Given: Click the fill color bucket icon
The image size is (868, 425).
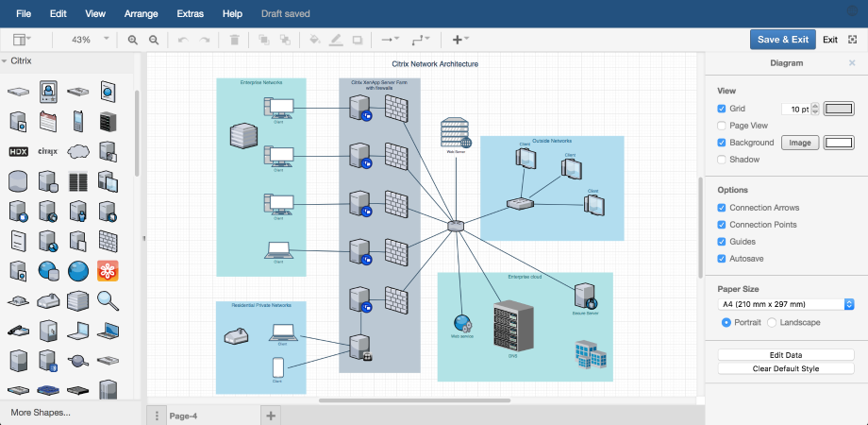Looking at the screenshot, I should pos(315,40).
